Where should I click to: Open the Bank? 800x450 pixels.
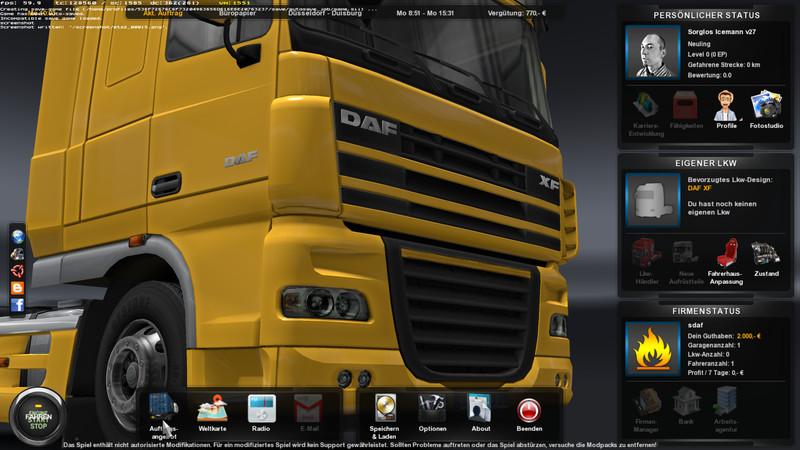click(686, 402)
